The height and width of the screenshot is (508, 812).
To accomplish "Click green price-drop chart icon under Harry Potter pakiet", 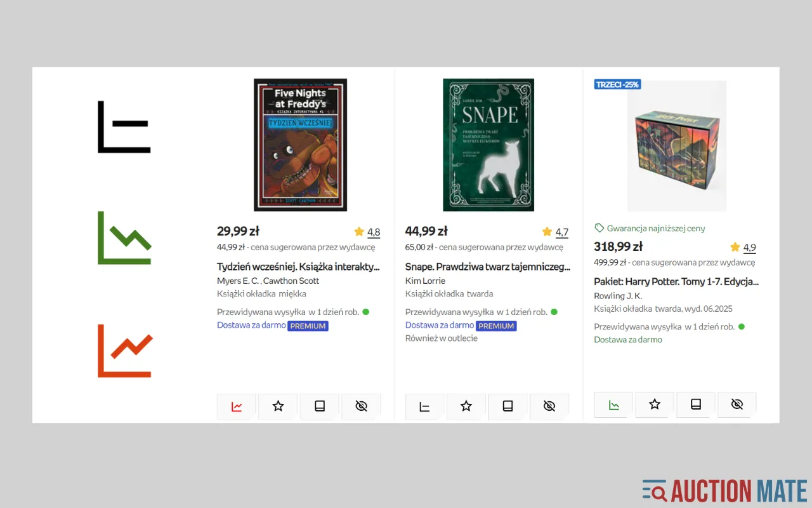I will tap(613, 404).
